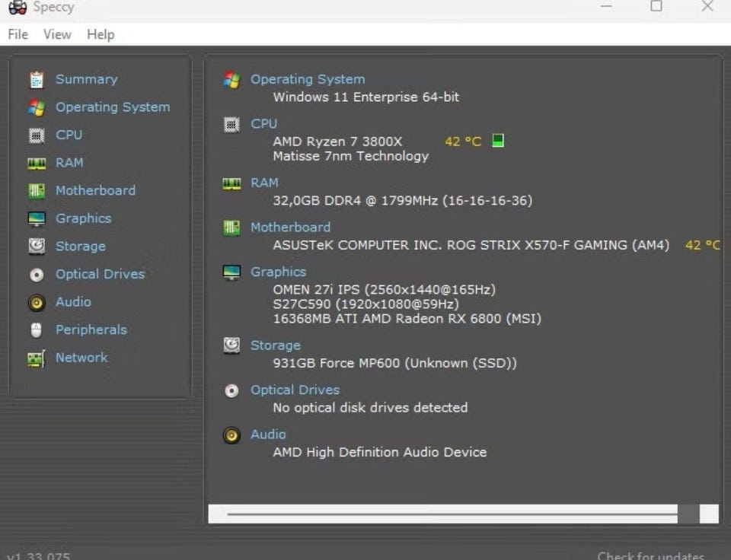Click the Graphics monitor icon in sidebar
The width and height of the screenshot is (731, 560).
click(x=37, y=219)
